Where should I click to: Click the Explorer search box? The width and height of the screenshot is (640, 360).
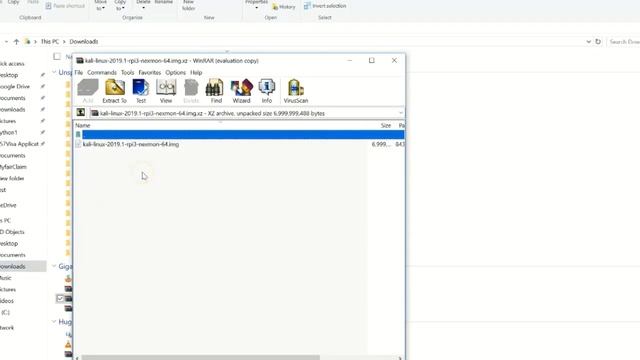tap(623, 42)
